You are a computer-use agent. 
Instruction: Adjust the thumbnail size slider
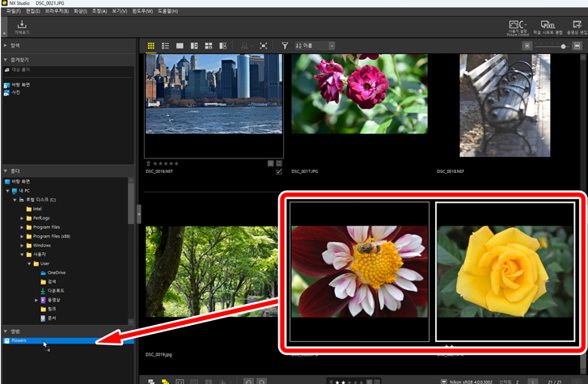tap(563, 46)
